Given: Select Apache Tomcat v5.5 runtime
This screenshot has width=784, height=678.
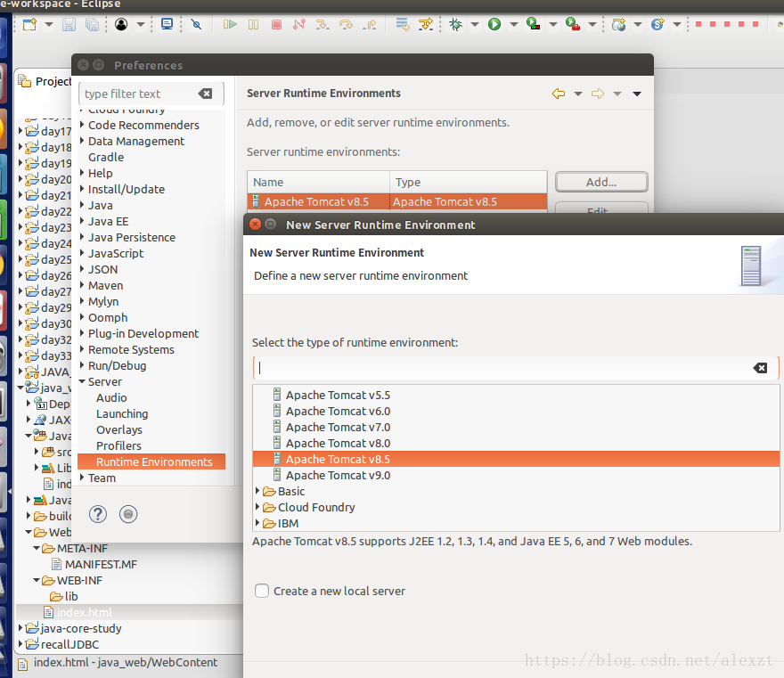Looking at the screenshot, I should [x=338, y=395].
